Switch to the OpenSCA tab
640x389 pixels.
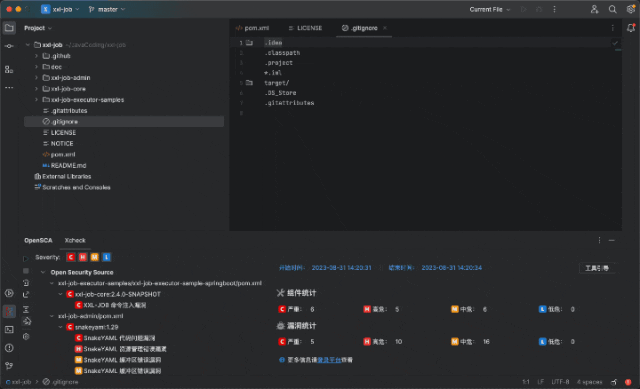(x=38, y=240)
